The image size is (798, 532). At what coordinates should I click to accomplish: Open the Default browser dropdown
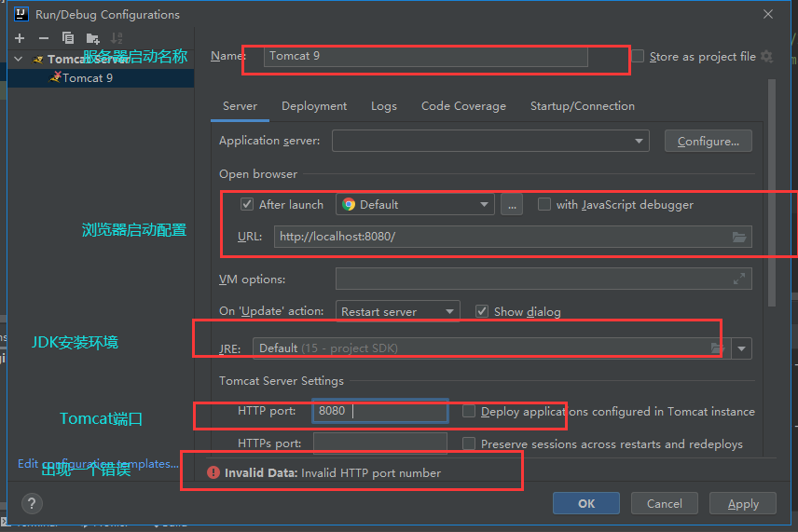(415, 204)
